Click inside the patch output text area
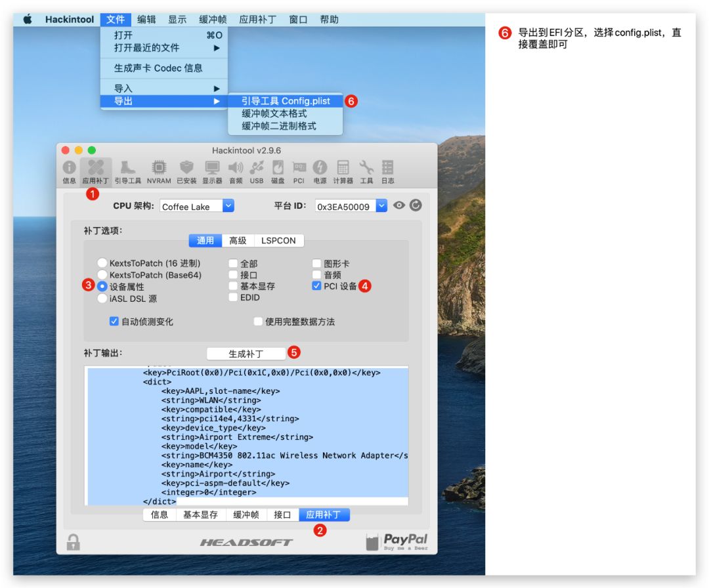Viewport: 709px width, 588px height. [x=246, y=435]
